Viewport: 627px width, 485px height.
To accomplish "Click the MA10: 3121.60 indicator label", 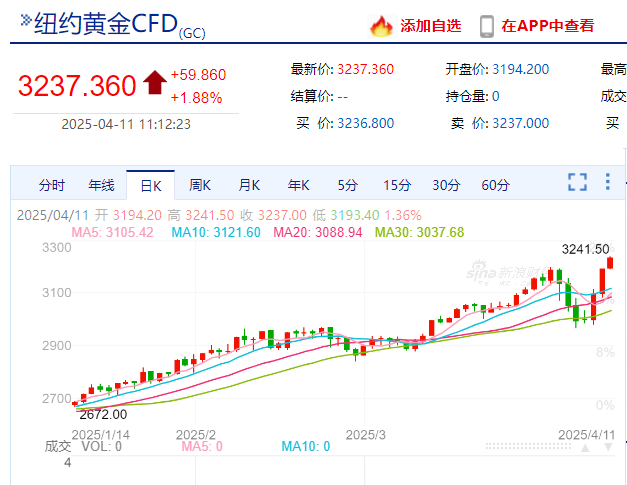I will point(216,232).
